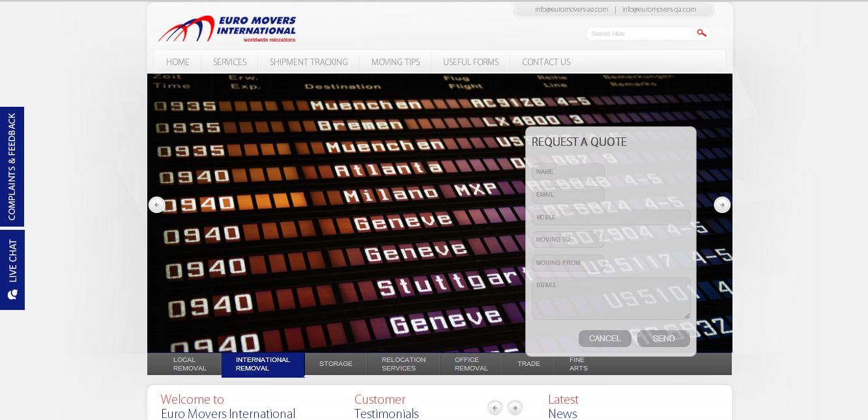Advance slideshow with right arrow
The height and width of the screenshot is (420, 868).
tap(721, 205)
